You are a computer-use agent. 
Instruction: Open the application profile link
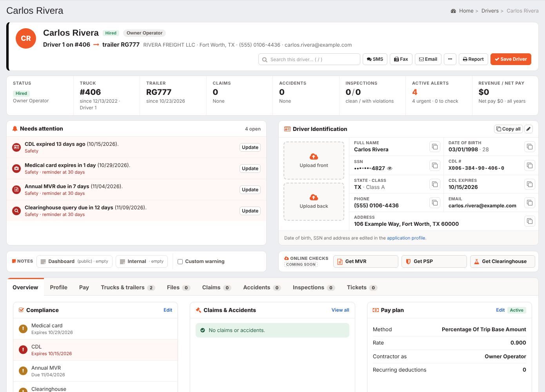406,238
